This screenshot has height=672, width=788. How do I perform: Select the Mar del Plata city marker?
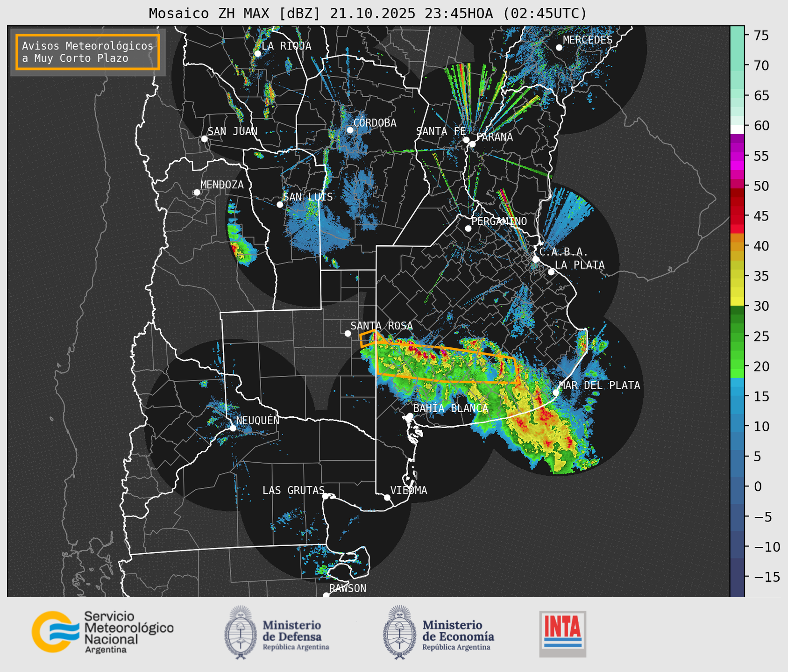pos(556,392)
